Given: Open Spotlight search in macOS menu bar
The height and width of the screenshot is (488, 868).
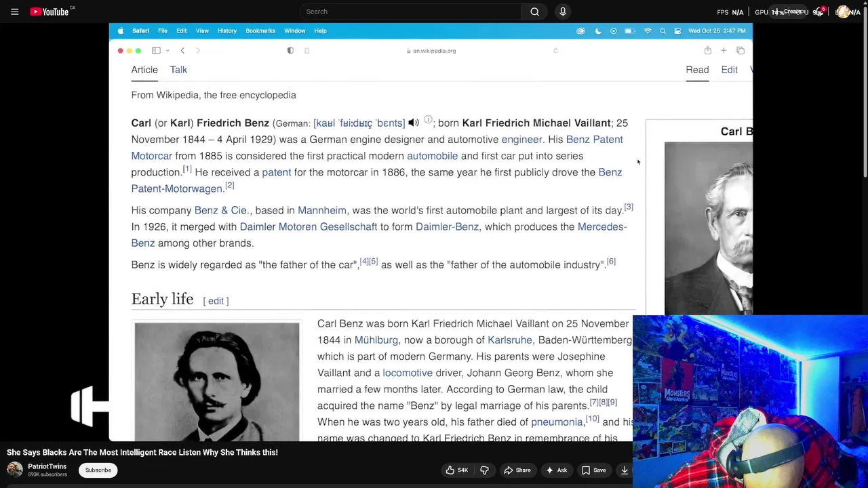Looking at the screenshot, I should click(x=663, y=30).
